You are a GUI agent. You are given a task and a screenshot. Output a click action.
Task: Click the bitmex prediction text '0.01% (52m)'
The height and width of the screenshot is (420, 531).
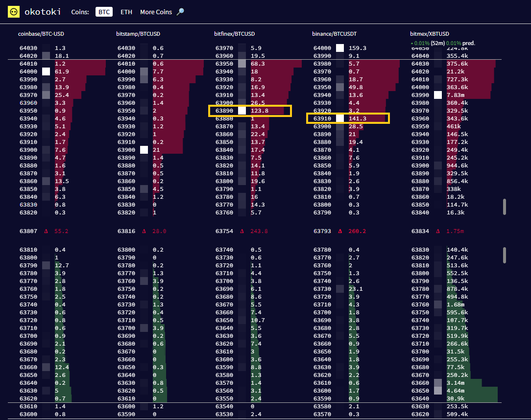430,43
